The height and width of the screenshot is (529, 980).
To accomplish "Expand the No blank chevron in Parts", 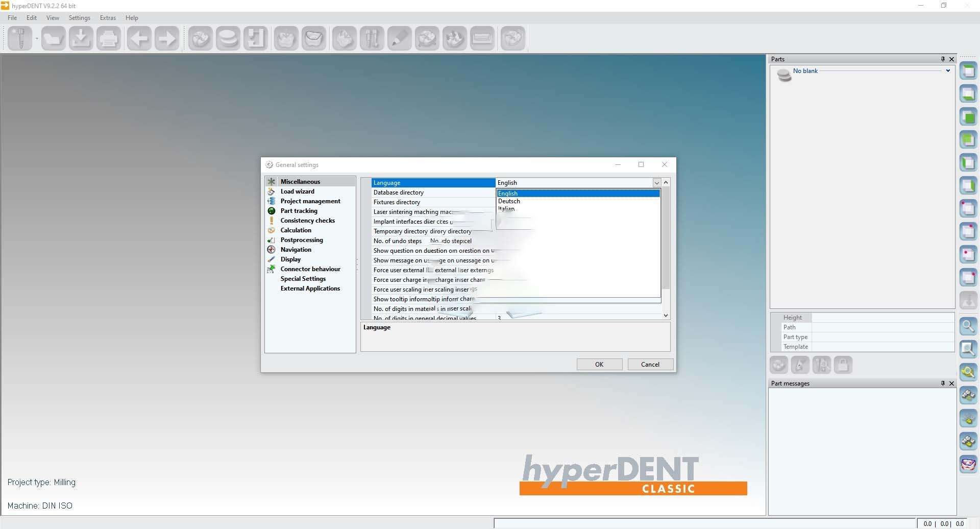I will pyautogui.click(x=948, y=71).
